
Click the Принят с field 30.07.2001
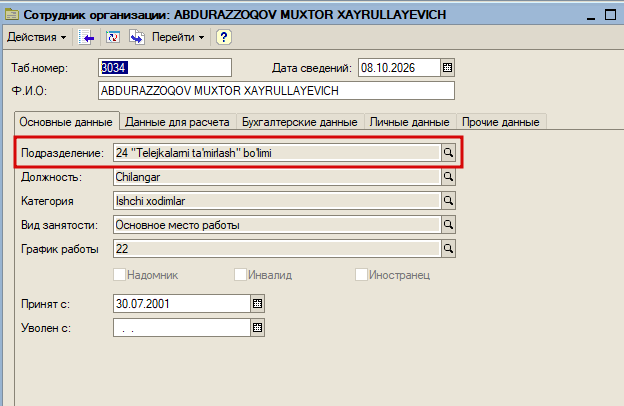(182, 304)
